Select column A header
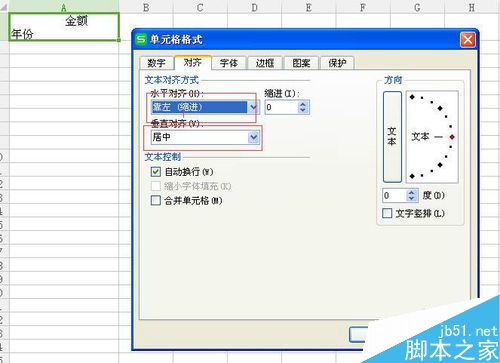This screenshot has width=500, height=363. (x=64, y=7)
